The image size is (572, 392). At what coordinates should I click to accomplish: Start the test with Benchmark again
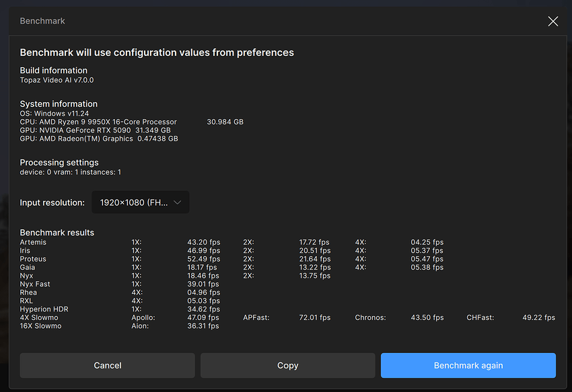pyautogui.click(x=468, y=366)
